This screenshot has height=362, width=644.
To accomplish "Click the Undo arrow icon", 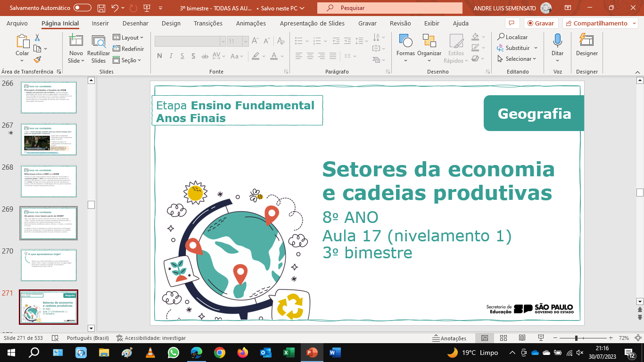I will (115, 8).
